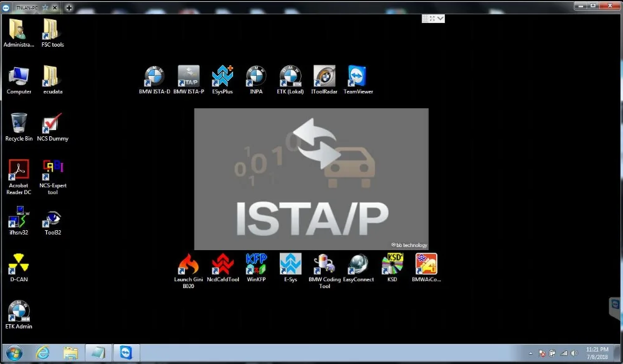Open ETK (Lokal) shortcut
Image resolution: width=623 pixels, height=364 pixels.
290,80
